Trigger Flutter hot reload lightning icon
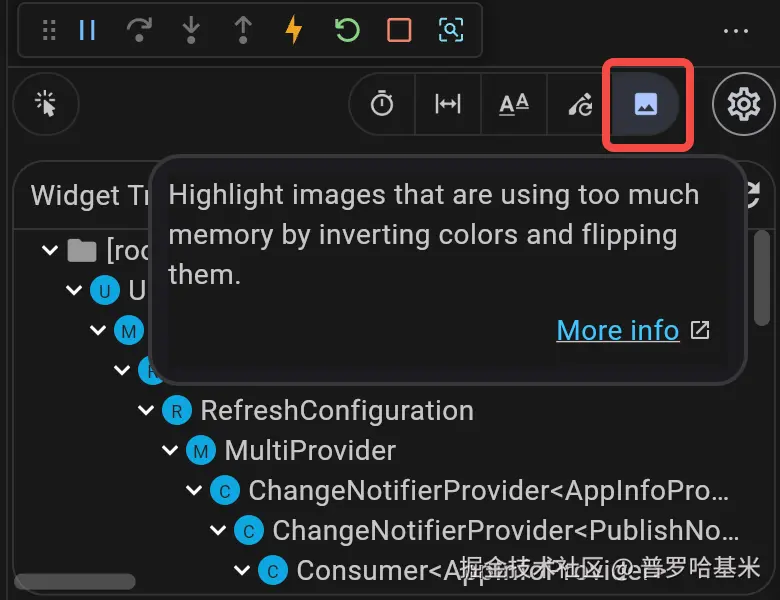This screenshot has width=780, height=600. [294, 30]
